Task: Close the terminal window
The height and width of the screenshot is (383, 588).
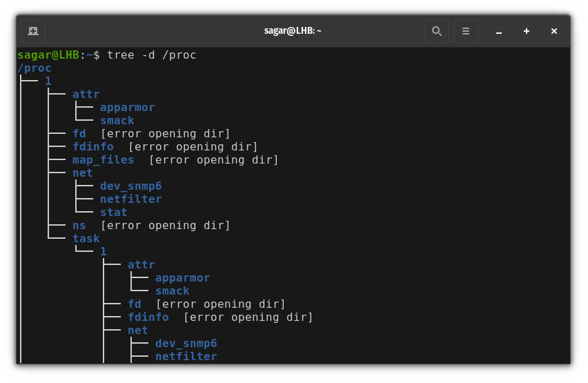Action: click(x=554, y=31)
